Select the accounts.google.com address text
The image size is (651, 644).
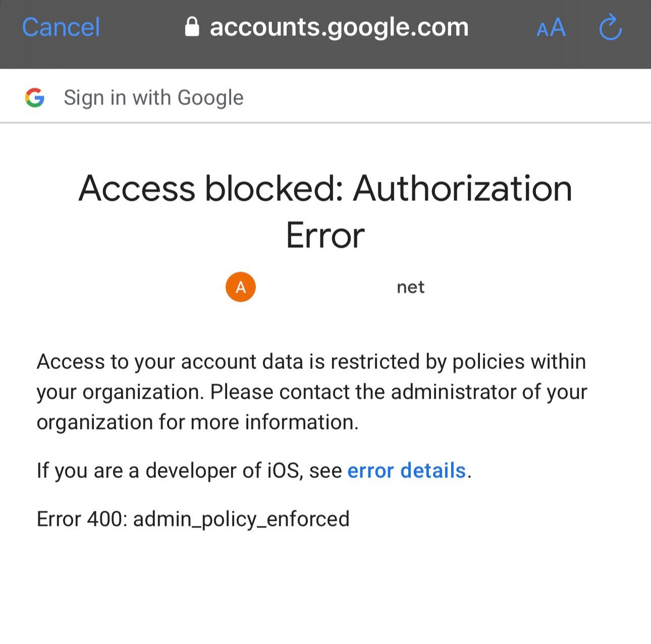pos(339,27)
